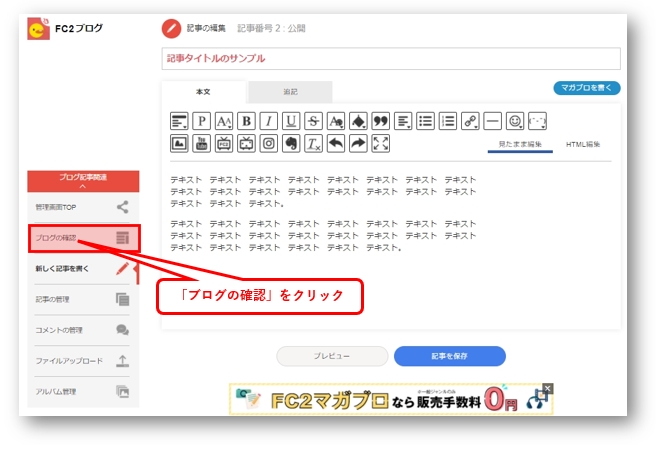The width and height of the screenshot is (661, 449).
Task: Click the FC2ブログ logo
Action: click(x=65, y=29)
